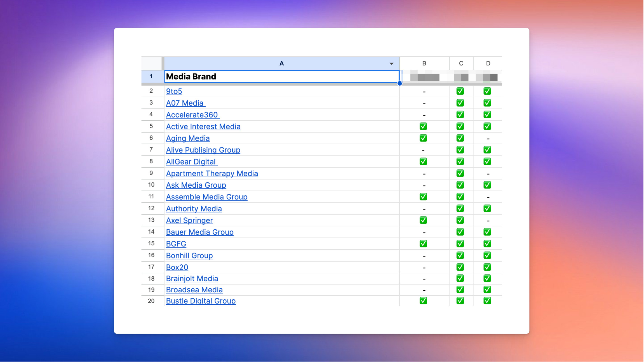The image size is (644, 362).
Task: Select column D header
Action: click(x=488, y=64)
